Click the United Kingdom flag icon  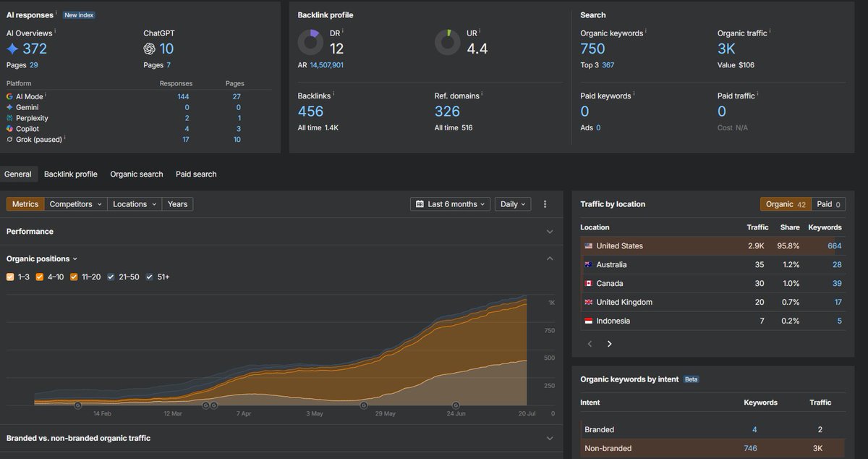coord(589,303)
